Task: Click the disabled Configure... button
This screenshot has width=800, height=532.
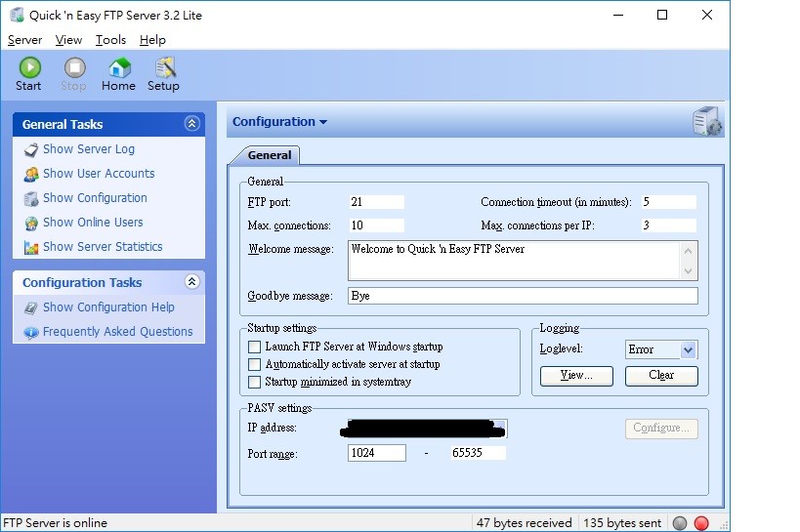Action: (x=661, y=429)
